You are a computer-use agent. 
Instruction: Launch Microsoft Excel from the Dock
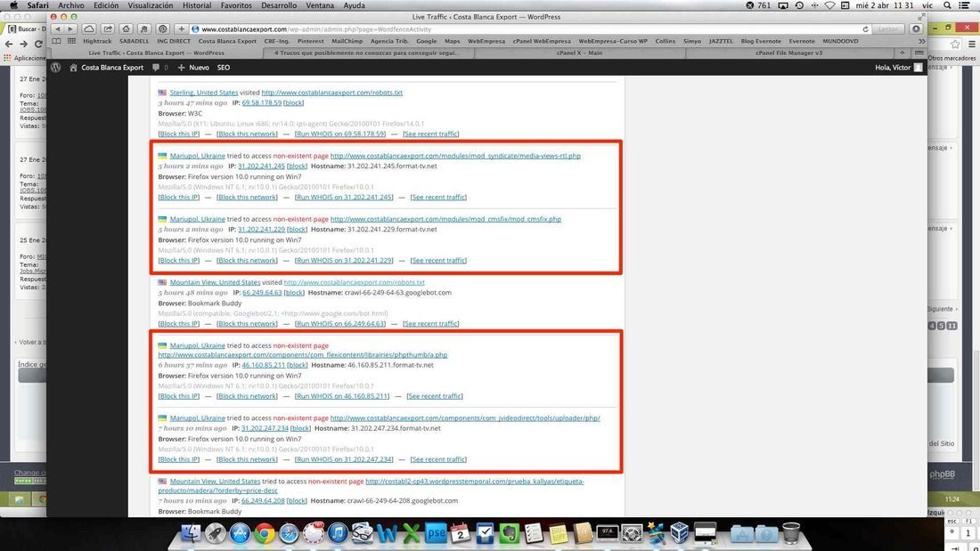411,534
